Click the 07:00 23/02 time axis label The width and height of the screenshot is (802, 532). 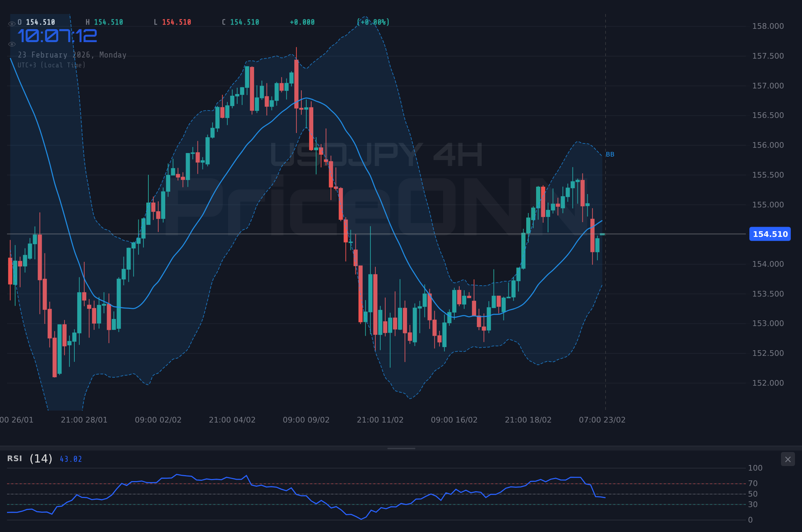click(601, 419)
